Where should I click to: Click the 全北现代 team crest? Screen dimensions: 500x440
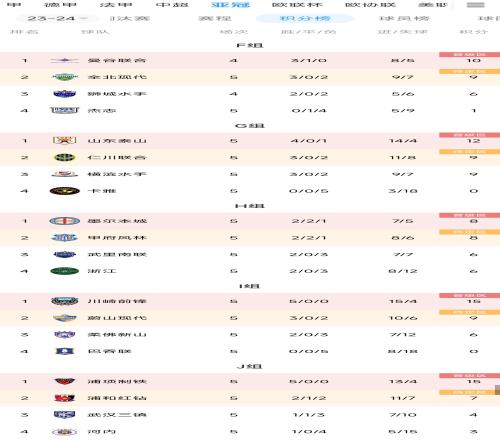coord(64,77)
